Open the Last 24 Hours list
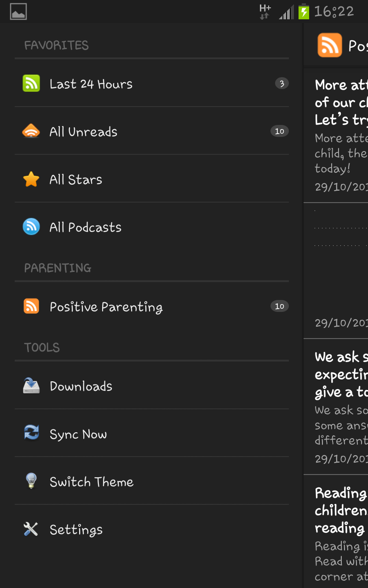 pos(91,84)
